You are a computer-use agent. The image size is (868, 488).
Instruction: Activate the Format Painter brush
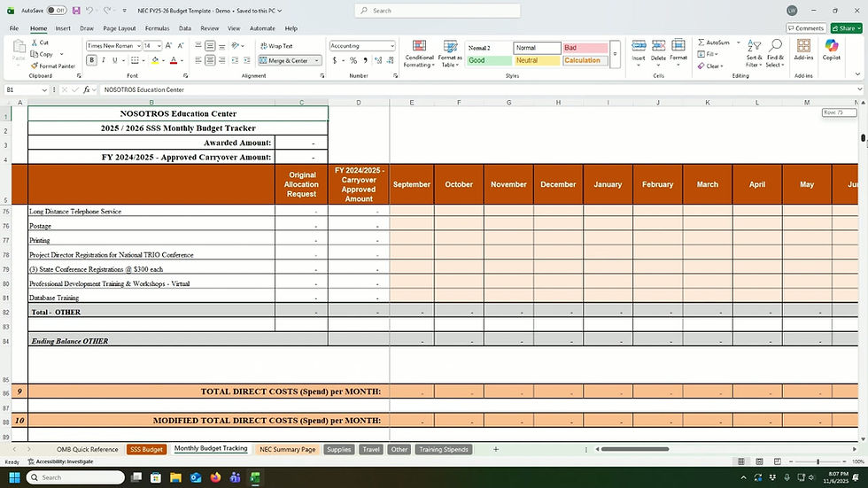(35, 66)
